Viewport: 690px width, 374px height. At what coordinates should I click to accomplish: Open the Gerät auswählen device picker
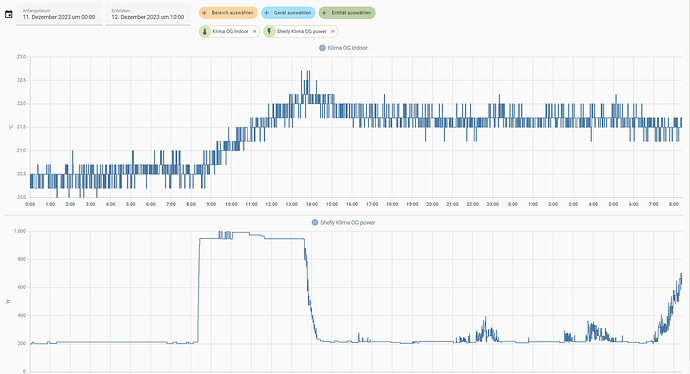[288, 13]
